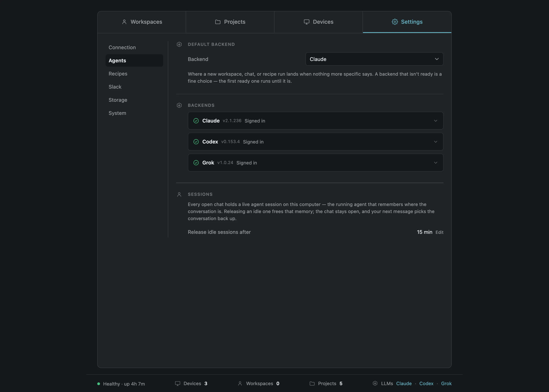The width and height of the screenshot is (549, 392).
Task: Open Slack settings section
Action: (134, 87)
